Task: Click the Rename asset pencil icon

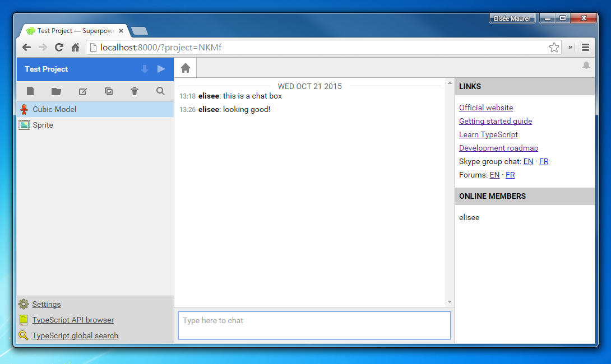Action: point(82,91)
